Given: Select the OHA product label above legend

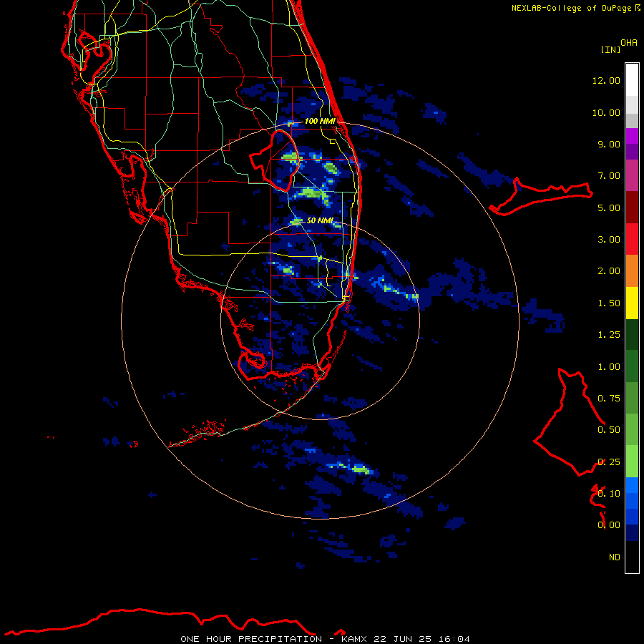Looking at the screenshot, I should [x=629, y=43].
